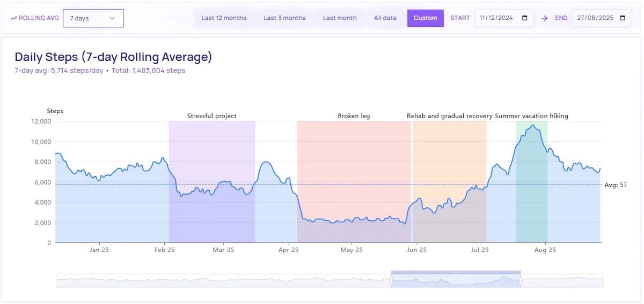Switch to Last month view
Image resolution: width=644 pixels, height=304 pixels.
(340, 18)
